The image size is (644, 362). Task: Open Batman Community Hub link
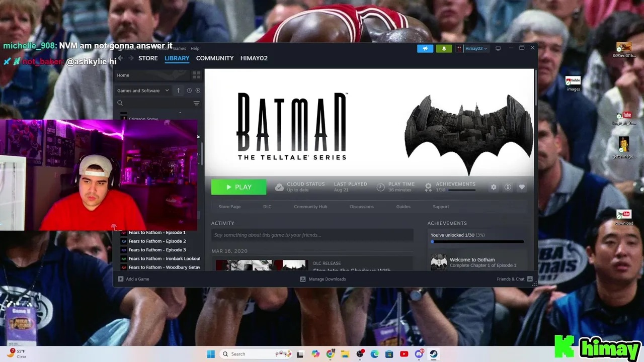310,207
